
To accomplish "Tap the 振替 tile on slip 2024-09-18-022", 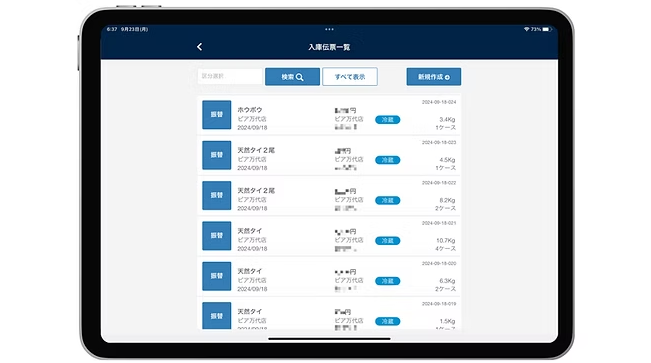I will [217, 195].
